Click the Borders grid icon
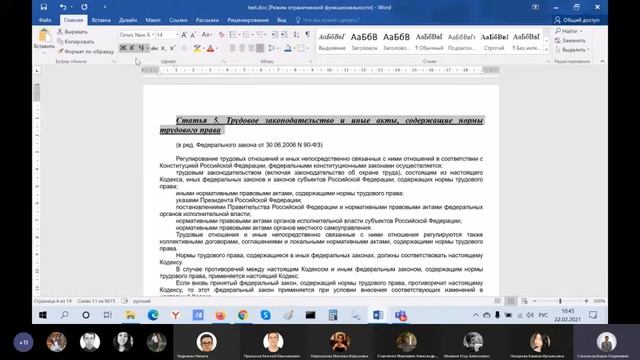Viewport: 640px width, 360px height. point(301,48)
